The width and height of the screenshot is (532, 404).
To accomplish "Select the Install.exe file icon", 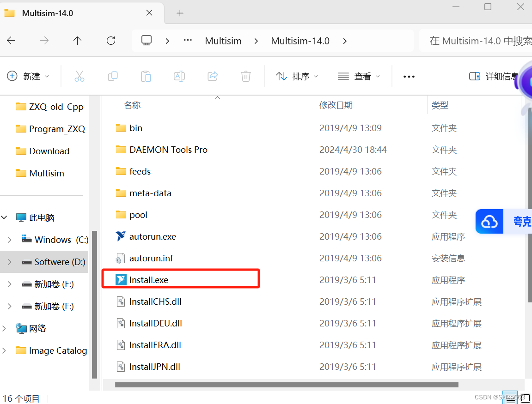I will (x=121, y=280).
